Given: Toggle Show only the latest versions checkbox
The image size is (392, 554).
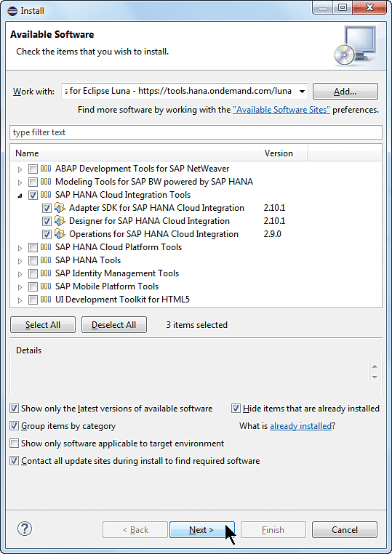Looking at the screenshot, I should pyautogui.click(x=14, y=409).
